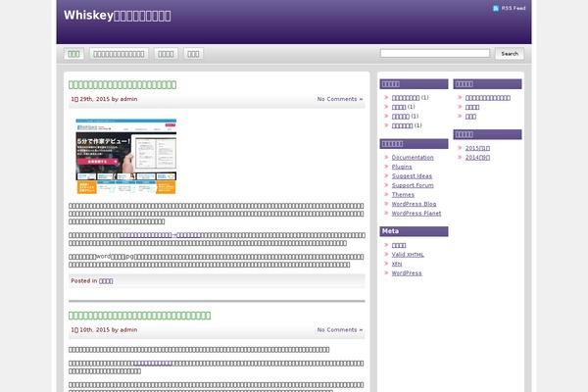Open the BookSpace screenshot thumbnail
This screenshot has width=588, height=392.
(126, 156)
